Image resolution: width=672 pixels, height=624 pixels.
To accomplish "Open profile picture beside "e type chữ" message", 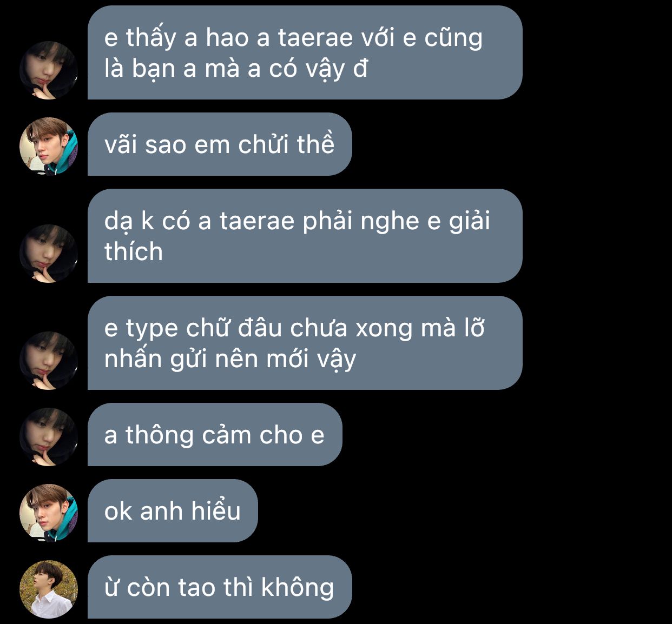I will (x=49, y=360).
